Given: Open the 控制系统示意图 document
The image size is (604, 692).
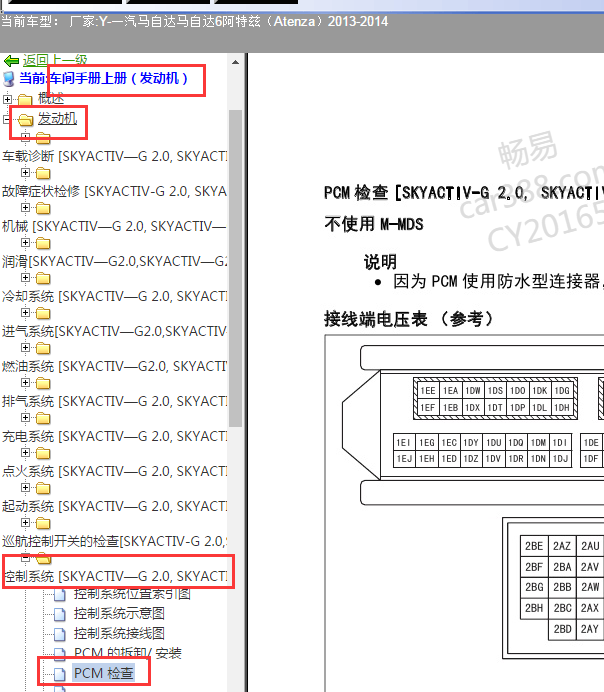Looking at the screenshot, I should point(119,613).
